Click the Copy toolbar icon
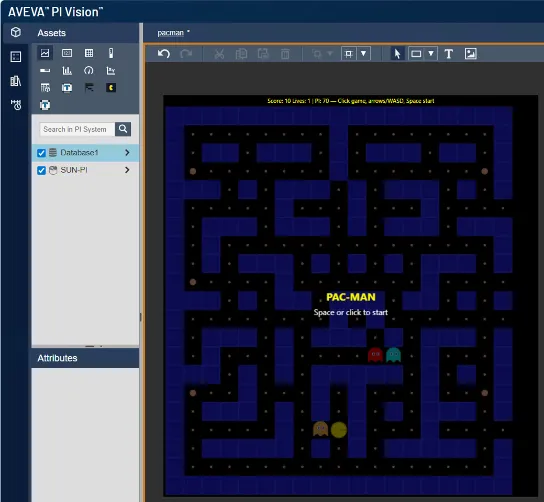The image size is (544, 502). pyautogui.click(x=241, y=54)
